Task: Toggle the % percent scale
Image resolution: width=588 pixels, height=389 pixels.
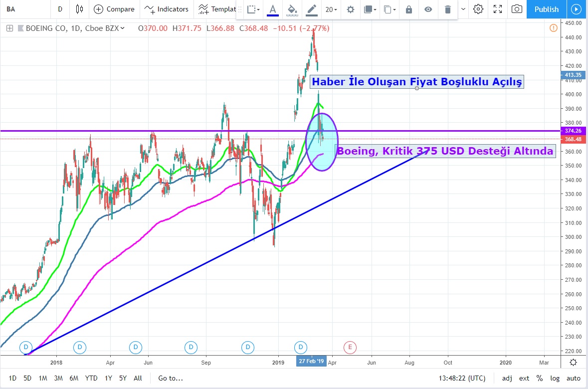Action: [x=540, y=378]
